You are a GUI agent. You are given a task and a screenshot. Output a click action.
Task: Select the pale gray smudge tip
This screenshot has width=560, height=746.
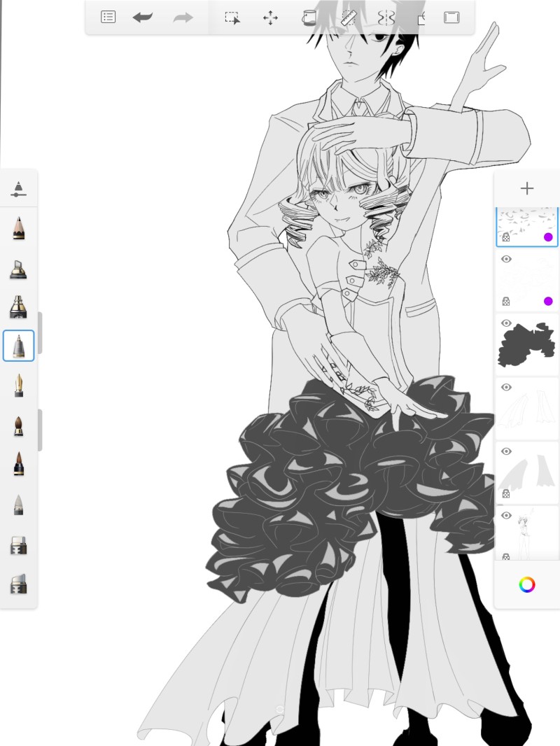18,505
